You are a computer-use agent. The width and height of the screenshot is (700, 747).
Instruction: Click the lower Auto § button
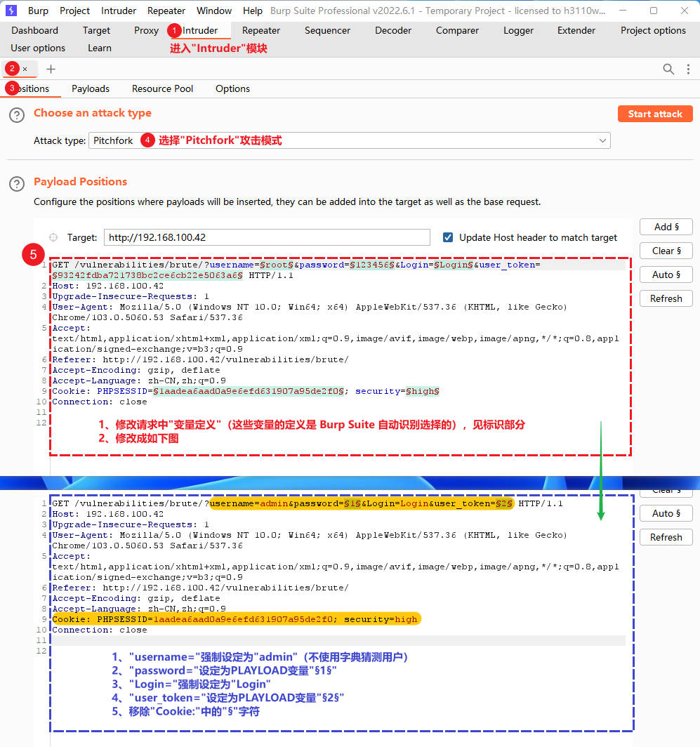(666, 513)
